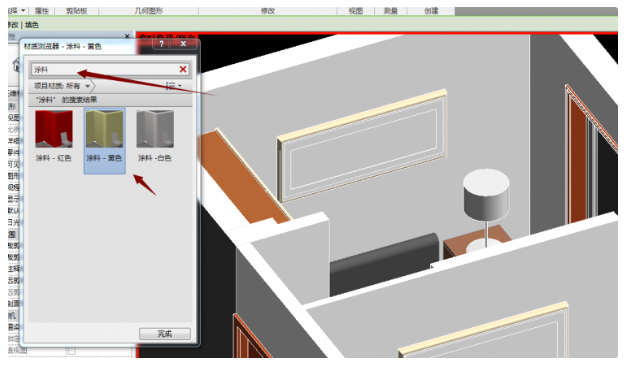Close the Properties palette behind the dialog
Image resolution: width=624 pixels, height=367 pixels.
[x=127, y=36]
